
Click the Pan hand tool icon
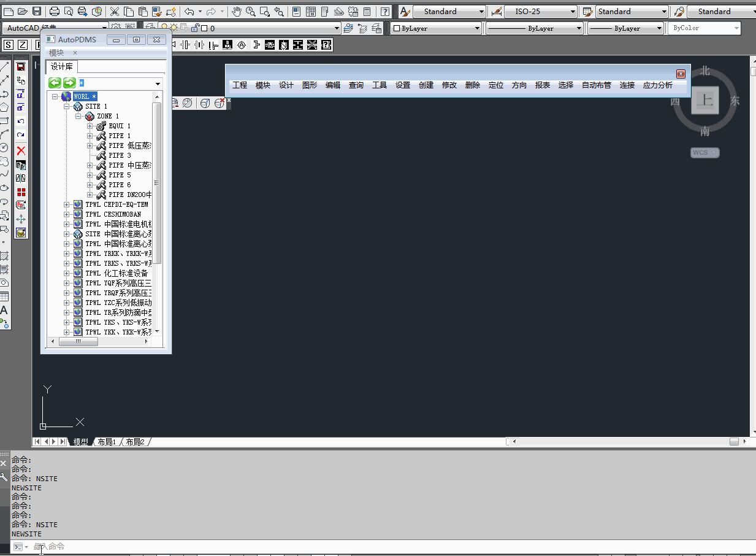[x=236, y=12]
